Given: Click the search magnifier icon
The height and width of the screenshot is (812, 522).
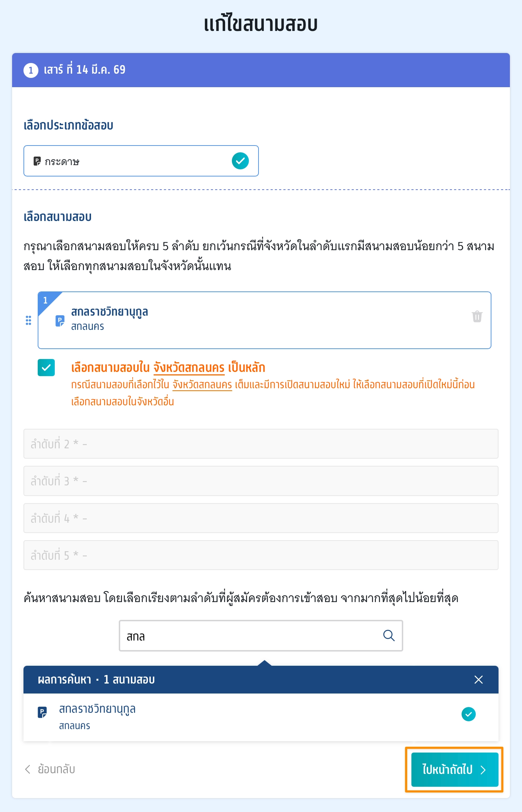Looking at the screenshot, I should (x=389, y=636).
